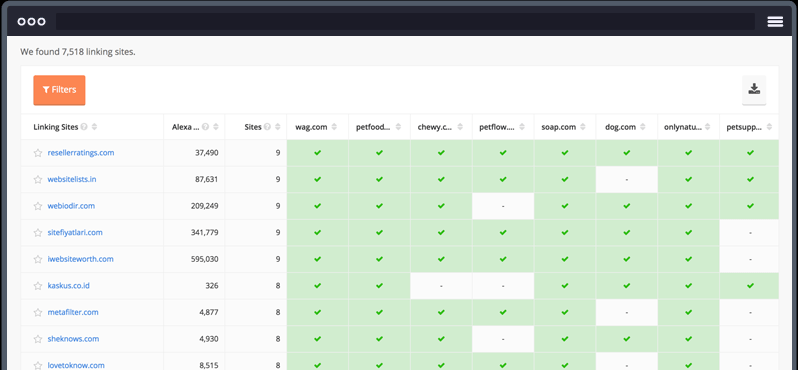This screenshot has width=798, height=370.
Task: Sort by the petflow column arrows
Action: pos(523,127)
